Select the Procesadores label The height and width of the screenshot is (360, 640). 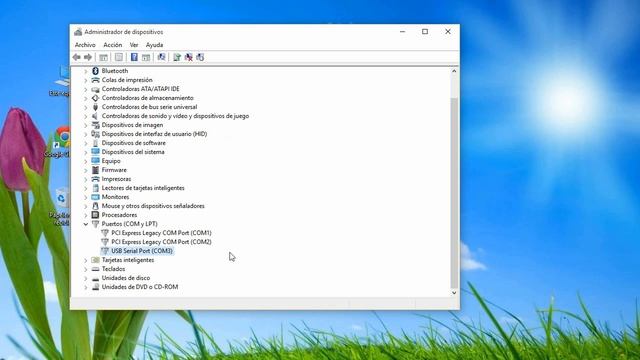(x=119, y=215)
